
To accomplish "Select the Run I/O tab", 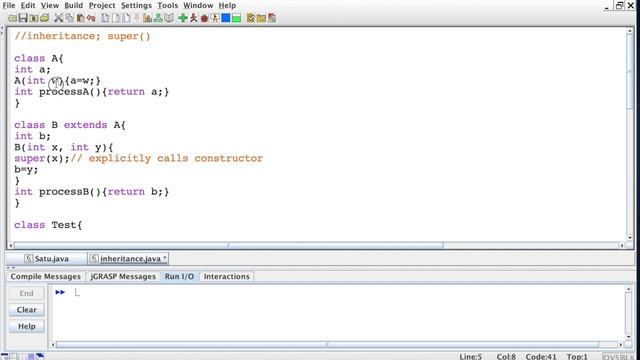I will pyautogui.click(x=179, y=276).
